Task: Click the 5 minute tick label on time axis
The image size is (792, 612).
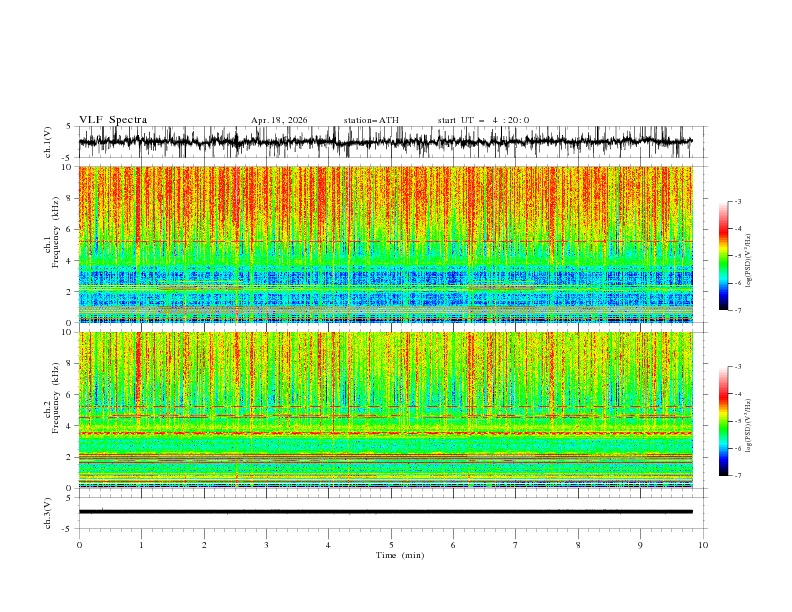Action: pos(391,545)
